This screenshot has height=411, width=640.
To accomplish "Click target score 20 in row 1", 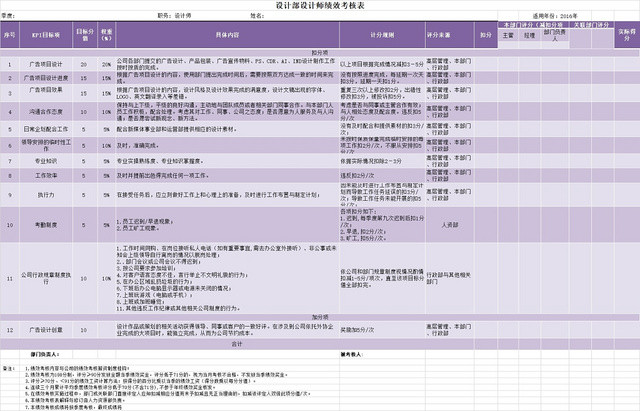I will (x=84, y=64).
